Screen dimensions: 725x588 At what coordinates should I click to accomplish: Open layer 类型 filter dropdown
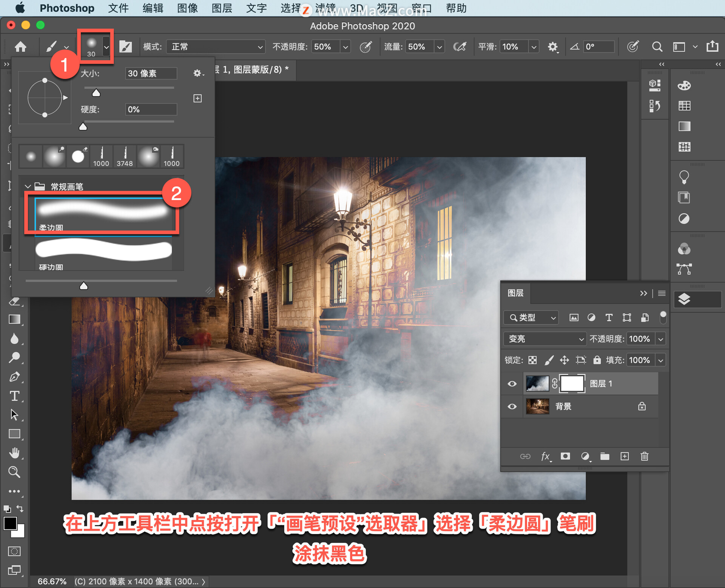point(531,318)
